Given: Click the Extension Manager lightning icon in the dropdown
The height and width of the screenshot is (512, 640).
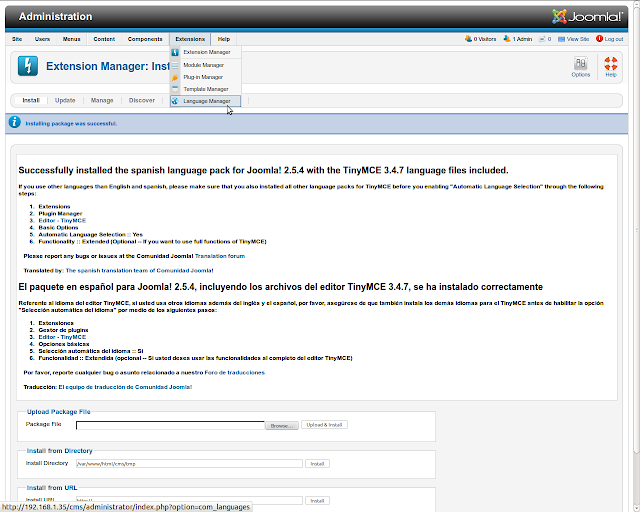Looking at the screenshot, I should 175,52.
